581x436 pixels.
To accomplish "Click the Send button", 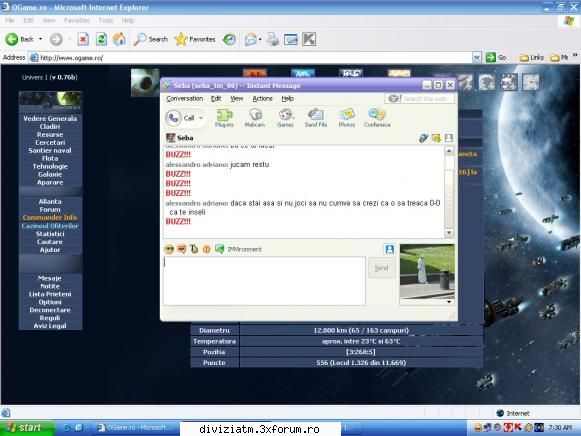I will (x=381, y=268).
